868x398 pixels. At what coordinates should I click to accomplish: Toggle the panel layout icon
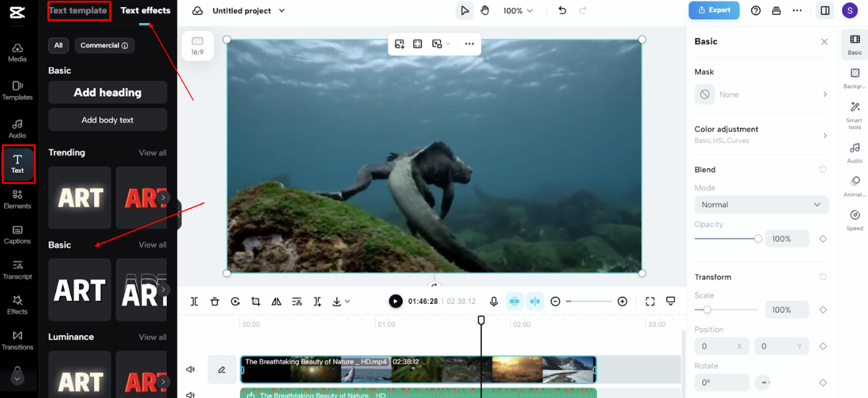(x=825, y=11)
